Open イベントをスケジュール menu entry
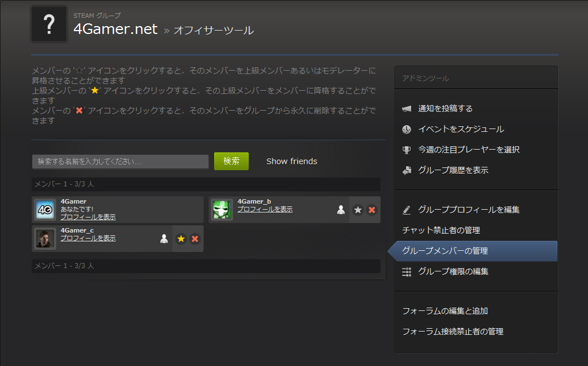Viewport: 588px width, 366px height. pos(461,130)
